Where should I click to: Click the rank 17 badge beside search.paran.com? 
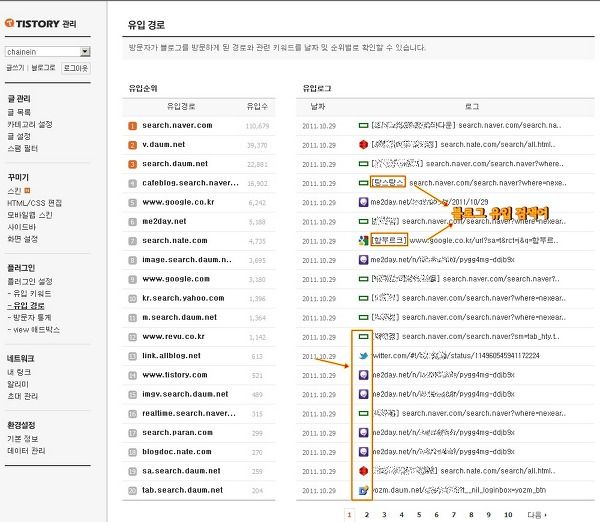click(x=132, y=433)
